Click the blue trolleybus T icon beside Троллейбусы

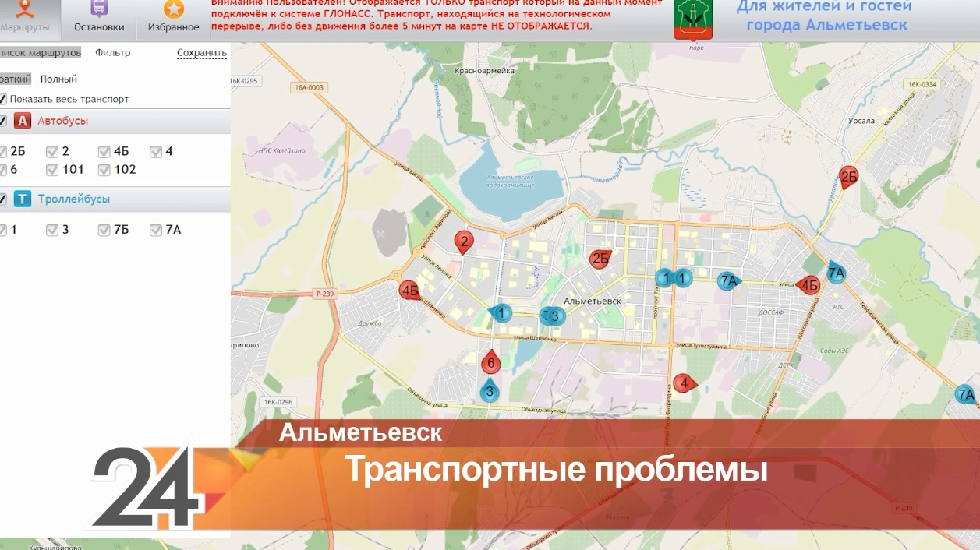click(x=23, y=199)
